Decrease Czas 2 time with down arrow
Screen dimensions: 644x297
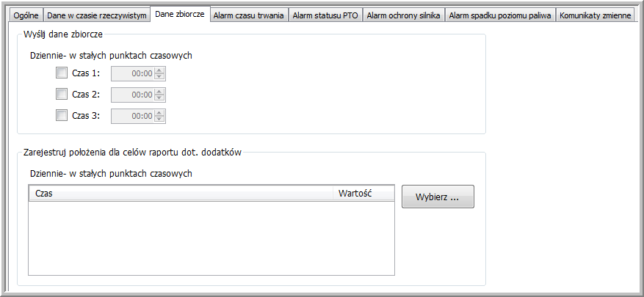[x=159, y=98]
